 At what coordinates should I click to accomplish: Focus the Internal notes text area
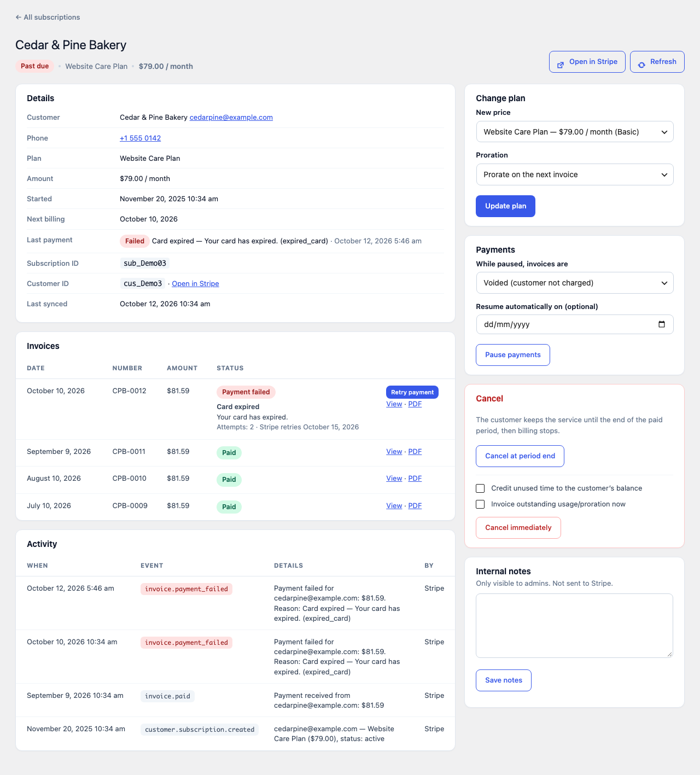574,626
